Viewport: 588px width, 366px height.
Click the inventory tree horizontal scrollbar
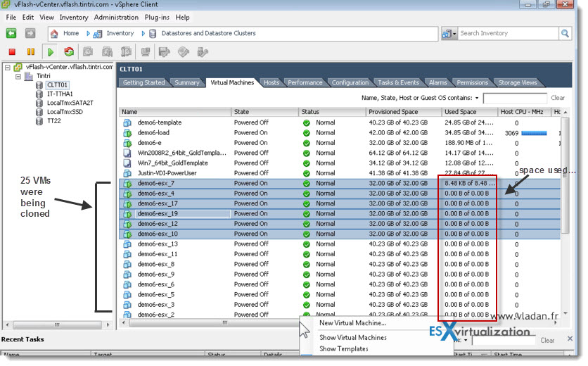pos(57,324)
